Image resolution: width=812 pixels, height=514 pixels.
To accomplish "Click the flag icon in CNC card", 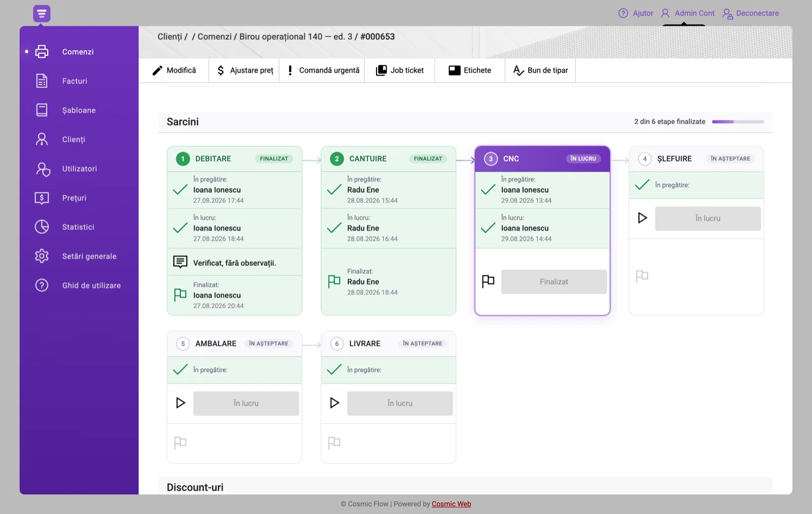I will 488,281.
